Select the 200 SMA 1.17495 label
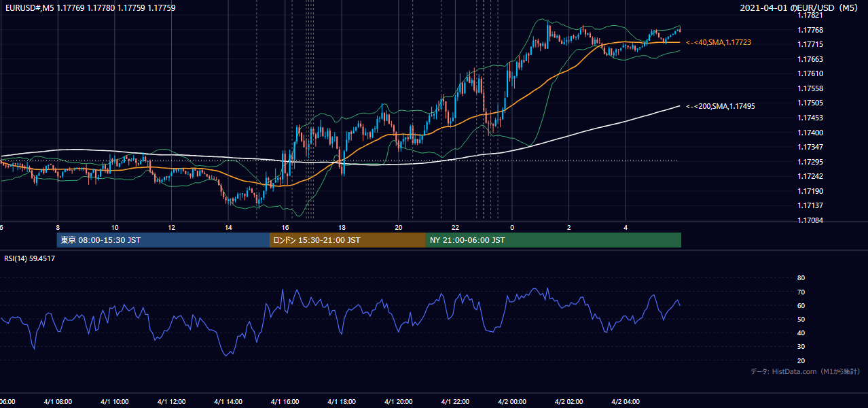 pyautogui.click(x=721, y=106)
